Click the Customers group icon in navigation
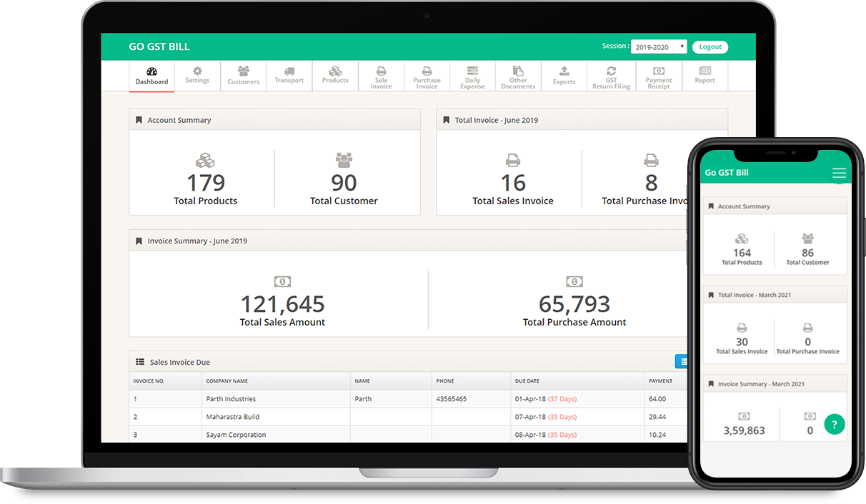 coord(243,76)
